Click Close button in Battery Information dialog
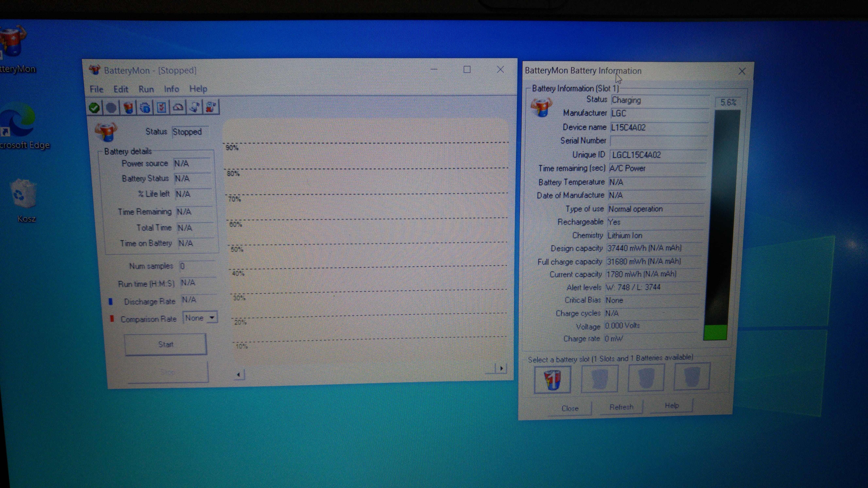The image size is (868, 488). 570,408
